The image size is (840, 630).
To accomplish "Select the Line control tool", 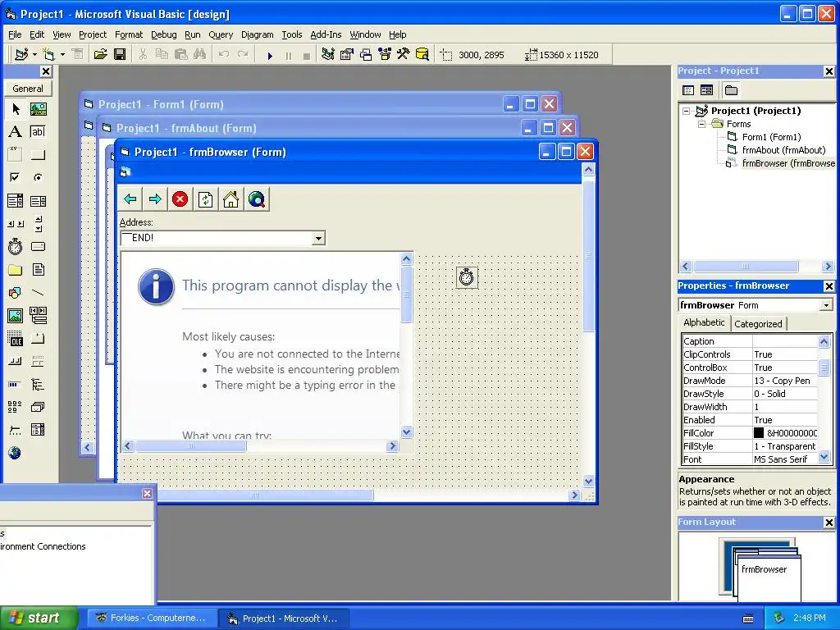I will 38,293.
